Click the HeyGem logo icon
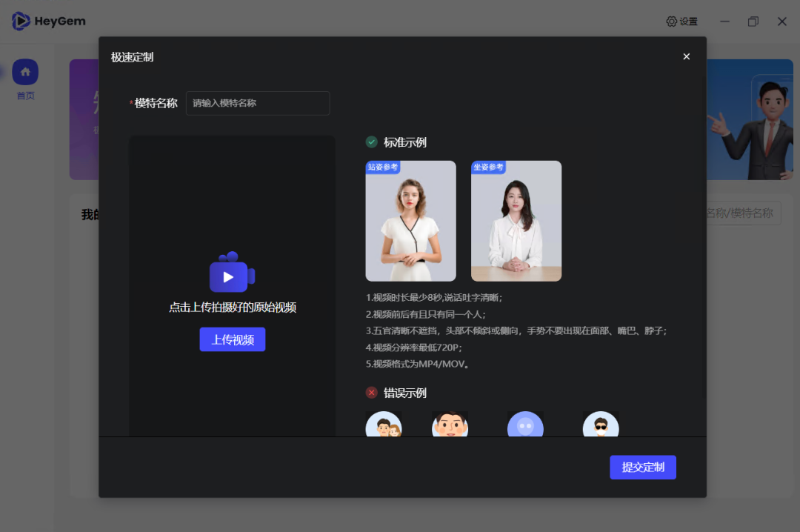 tap(21, 21)
